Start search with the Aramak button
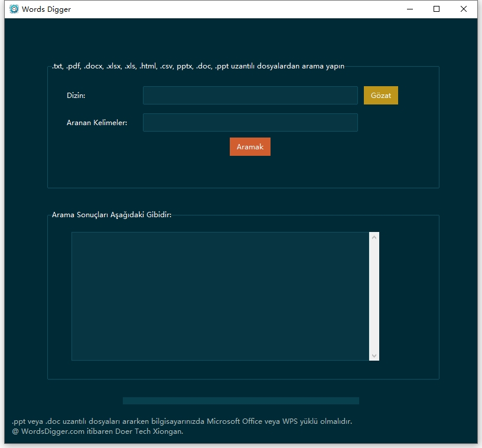The image size is (482, 448). (250, 147)
